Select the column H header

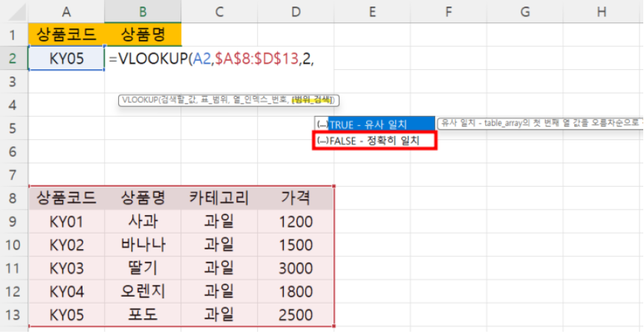[x=601, y=11]
